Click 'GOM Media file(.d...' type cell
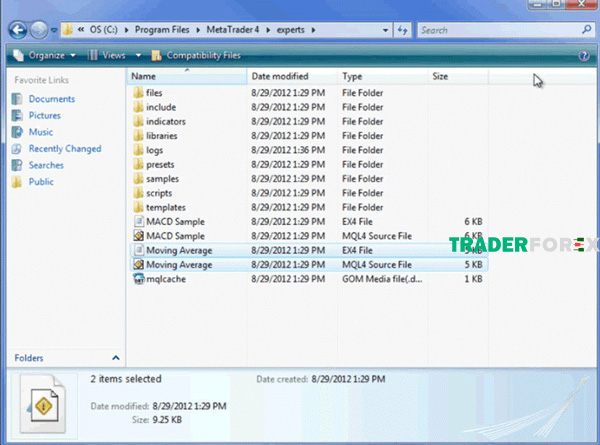Screen dimensions: 600x445 382,279
